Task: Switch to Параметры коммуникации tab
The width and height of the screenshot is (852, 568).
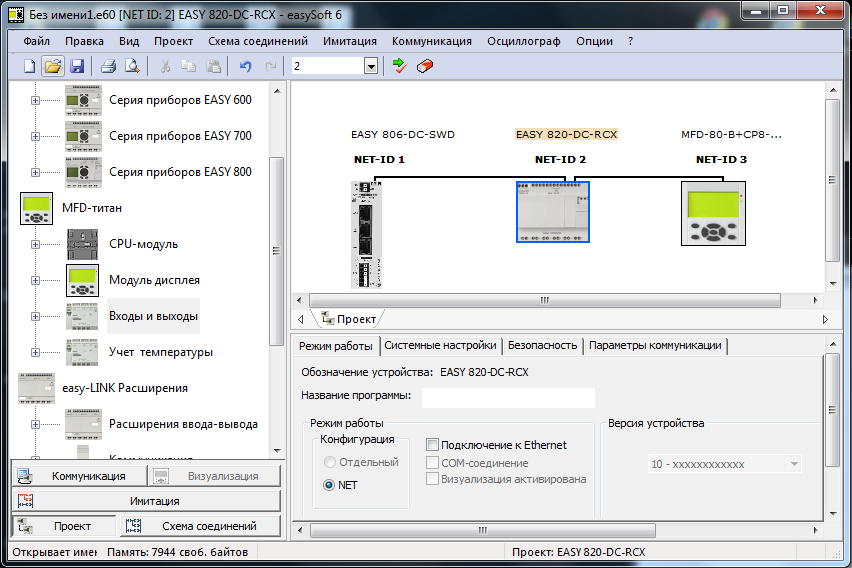Action: point(655,346)
